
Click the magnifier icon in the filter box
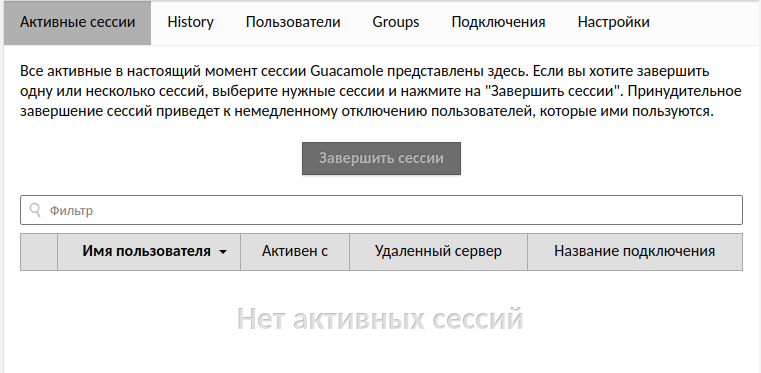point(35,210)
